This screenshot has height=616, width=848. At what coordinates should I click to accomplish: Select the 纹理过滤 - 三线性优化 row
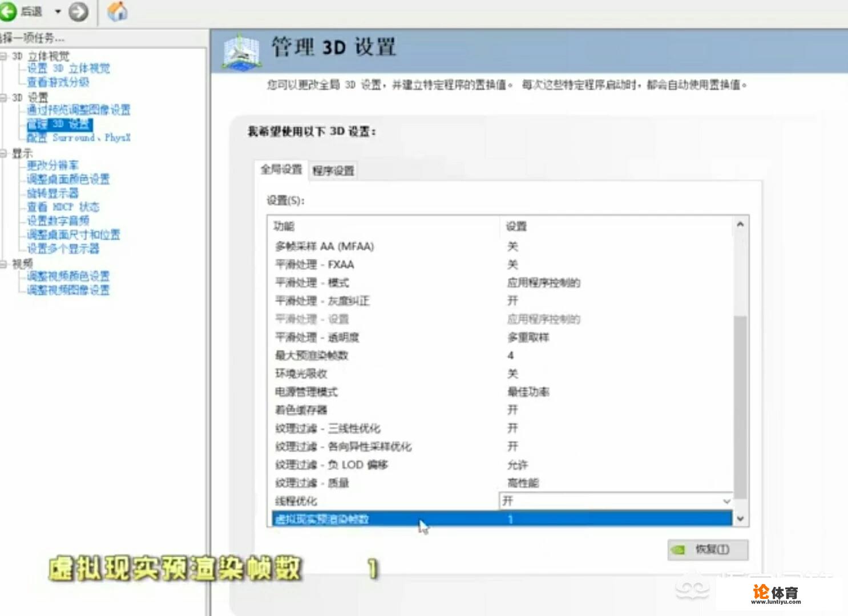[x=502, y=428]
